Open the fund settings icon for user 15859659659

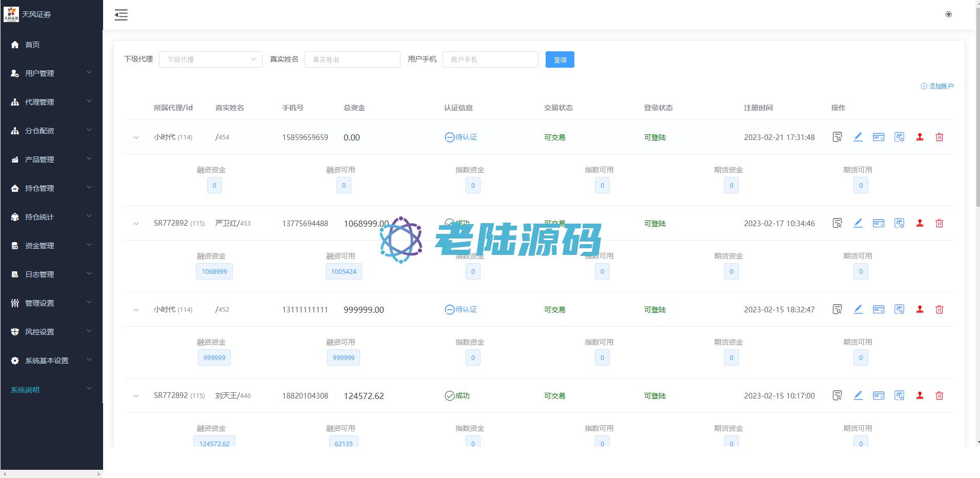click(899, 137)
